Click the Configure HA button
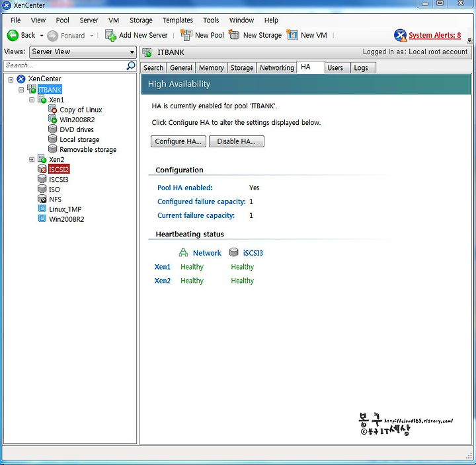The image size is (476, 465). (x=178, y=141)
